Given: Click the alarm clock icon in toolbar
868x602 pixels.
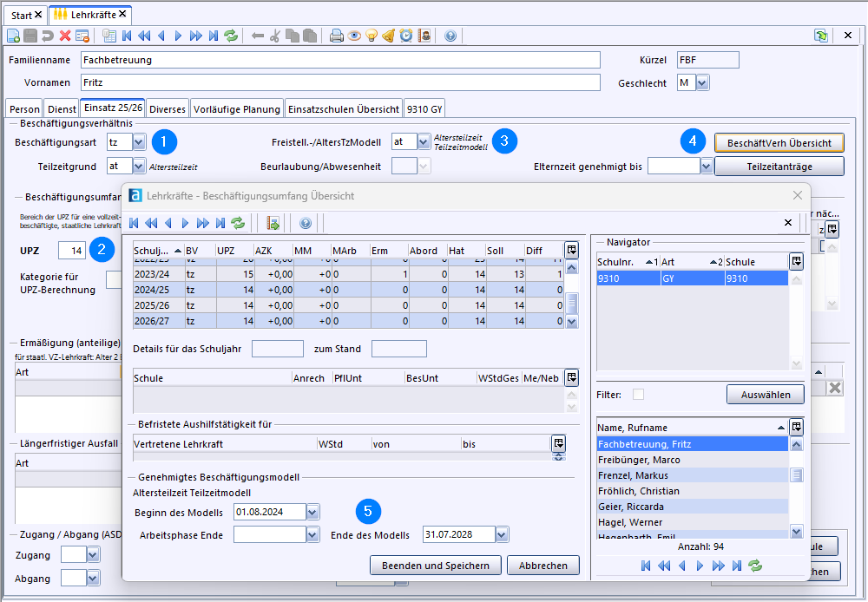Looking at the screenshot, I should pyautogui.click(x=406, y=36).
